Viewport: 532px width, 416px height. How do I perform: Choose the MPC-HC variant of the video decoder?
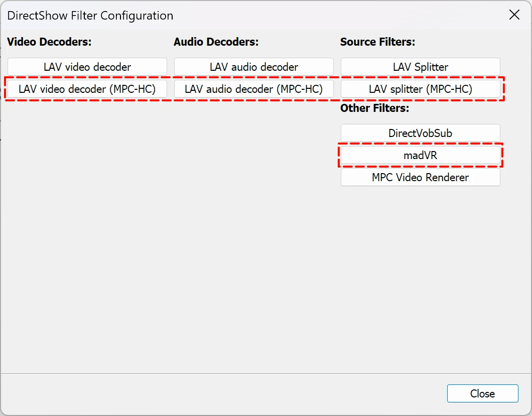87,89
